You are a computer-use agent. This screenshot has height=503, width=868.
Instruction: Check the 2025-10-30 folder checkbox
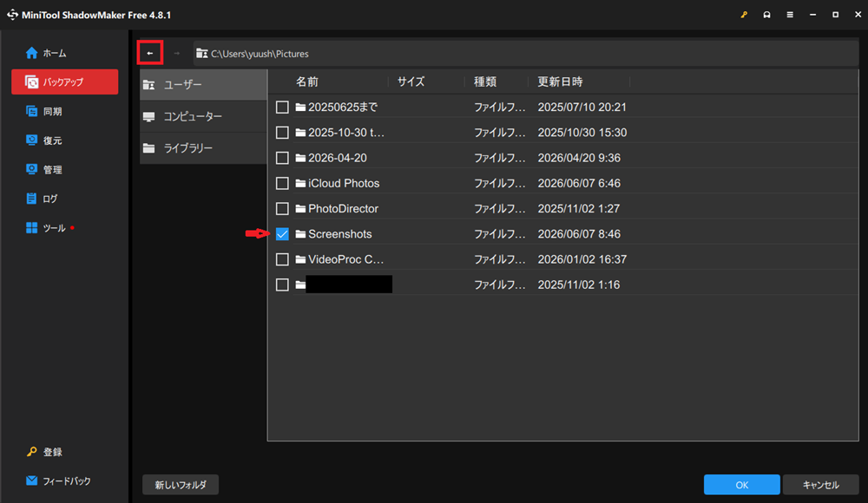click(x=282, y=132)
